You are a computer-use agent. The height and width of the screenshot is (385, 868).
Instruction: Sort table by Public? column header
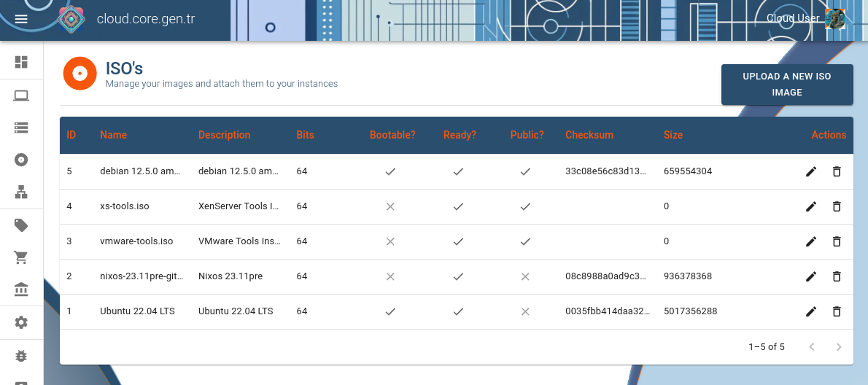(527, 135)
